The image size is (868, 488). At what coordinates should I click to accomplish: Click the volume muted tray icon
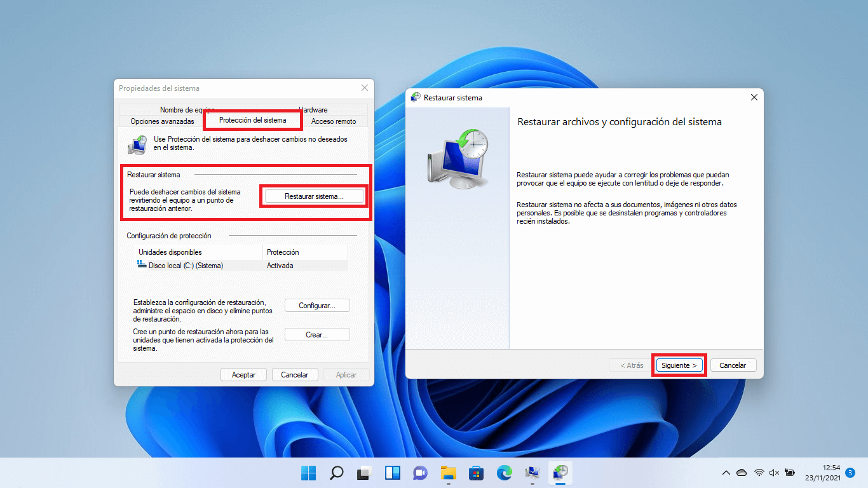click(774, 473)
